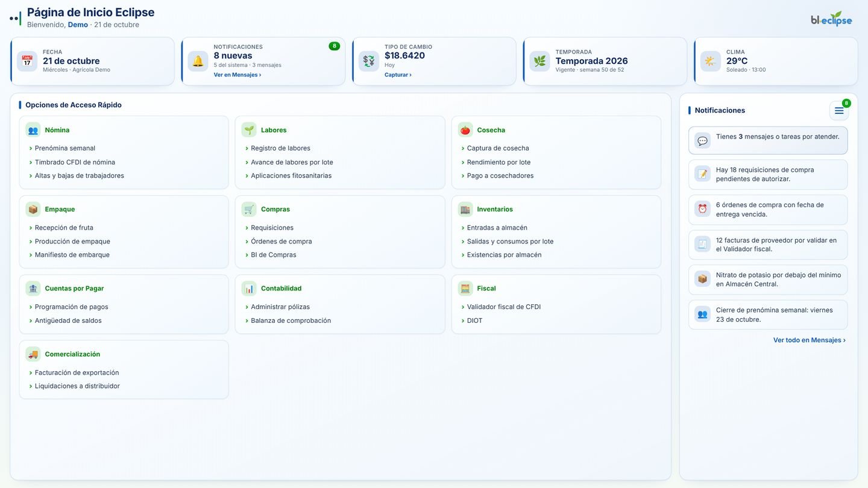Viewport: 868px width, 488px height.
Task: Click the Nómina people icon
Action: point(33,130)
